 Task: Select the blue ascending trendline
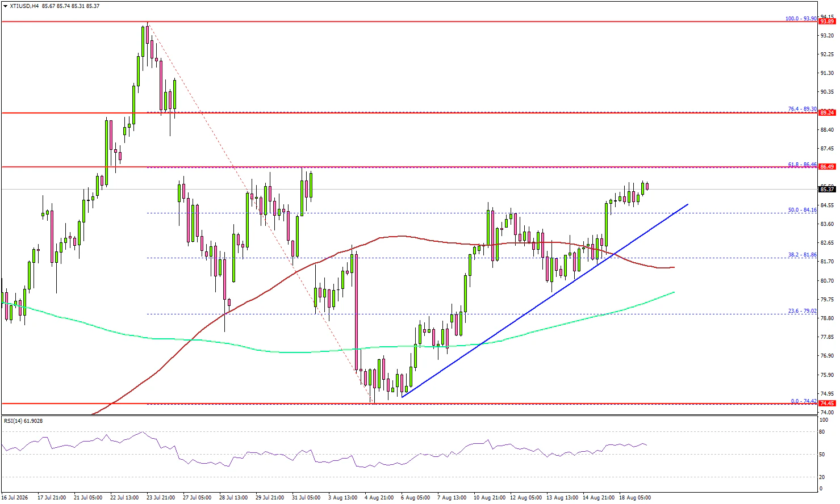point(545,301)
